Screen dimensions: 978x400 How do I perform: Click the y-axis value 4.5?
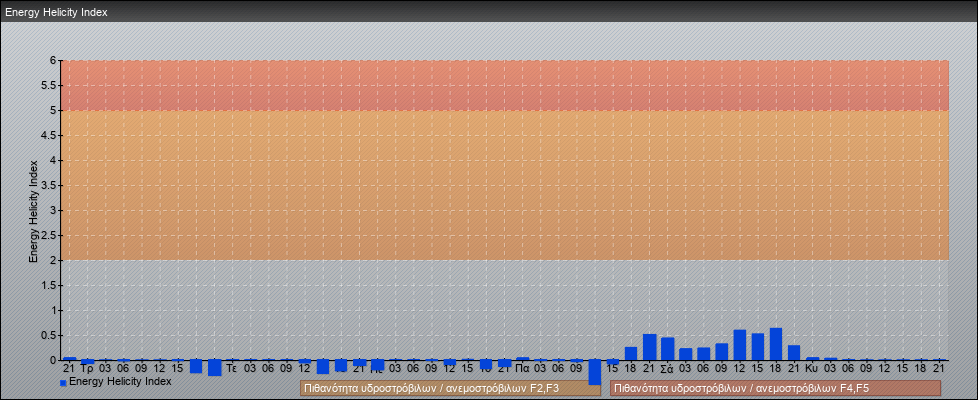point(50,135)
